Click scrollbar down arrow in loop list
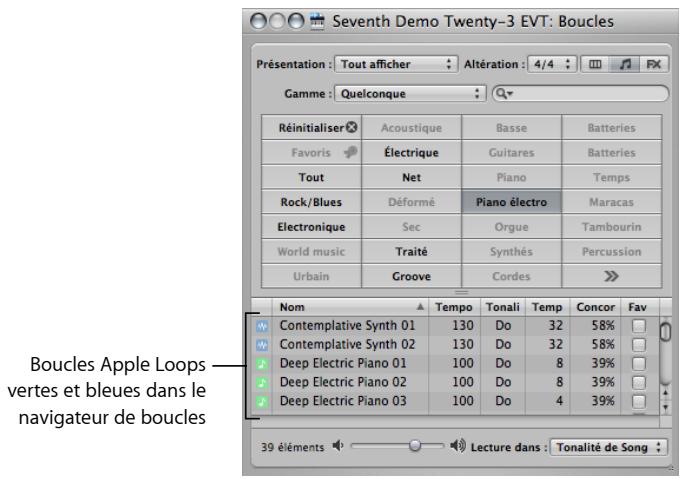Image resolution: width=687 pixels, height=479 pixels. [x=665, y=408]
